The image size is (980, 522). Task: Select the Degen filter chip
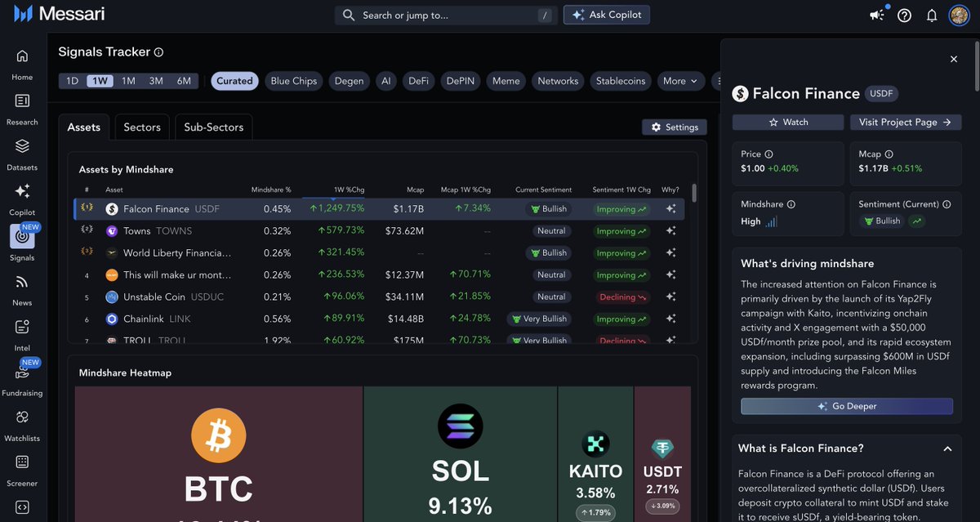click(349, 81)
